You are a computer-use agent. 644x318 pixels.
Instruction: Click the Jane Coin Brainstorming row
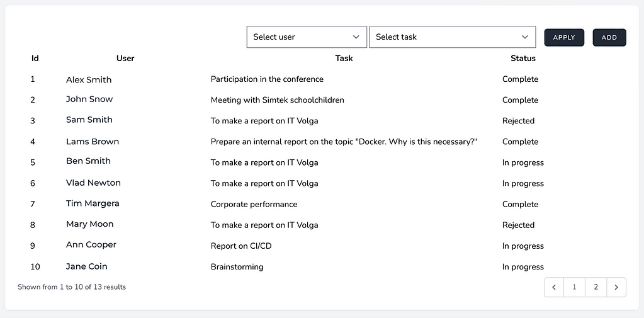click(x=322, y=266)
